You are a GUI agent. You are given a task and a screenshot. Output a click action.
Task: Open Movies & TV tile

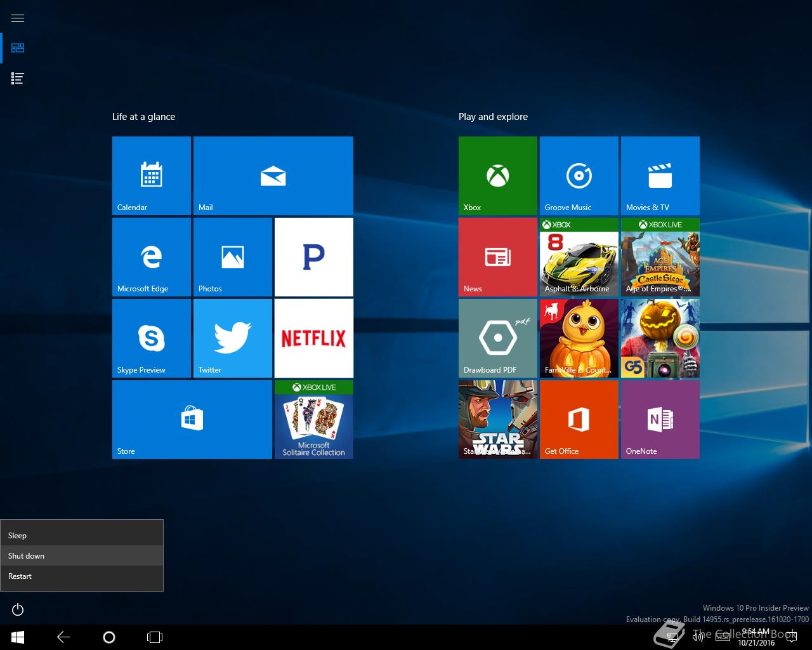pos(660,176)
